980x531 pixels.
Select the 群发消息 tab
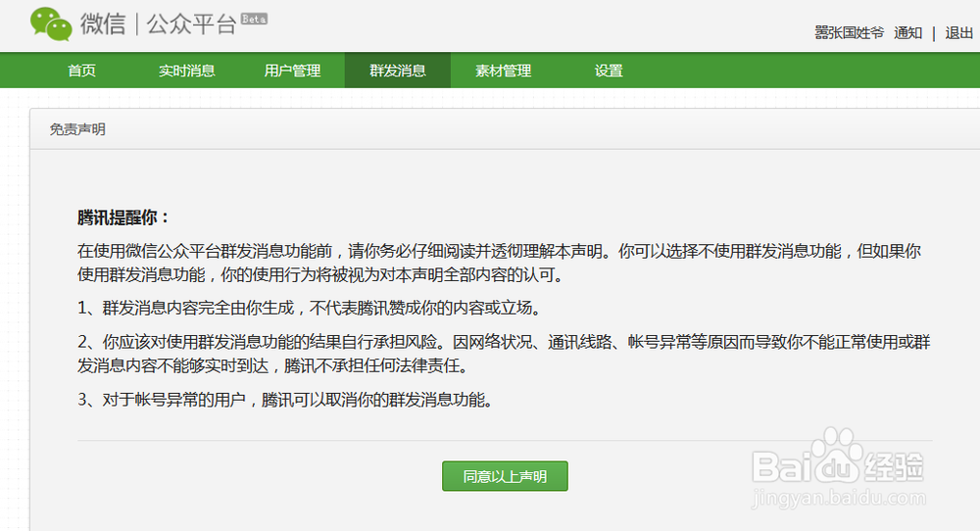(x=398, y=71)
